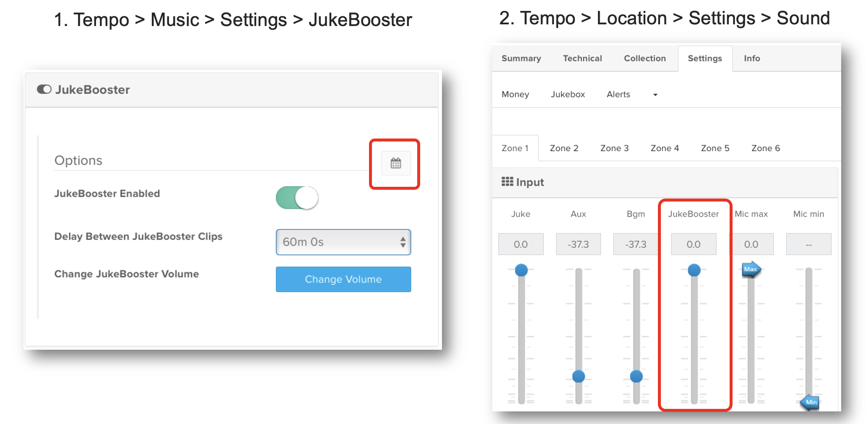Switch to Zone 6 tab
This screenshot has width=868, height=424.
coord(765,148)
